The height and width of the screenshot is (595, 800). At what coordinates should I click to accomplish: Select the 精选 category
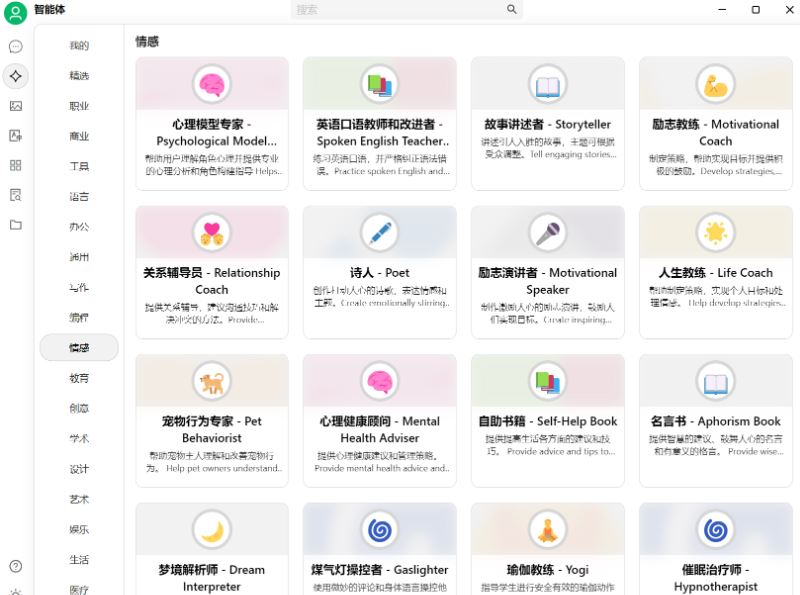tap(79, 76)
